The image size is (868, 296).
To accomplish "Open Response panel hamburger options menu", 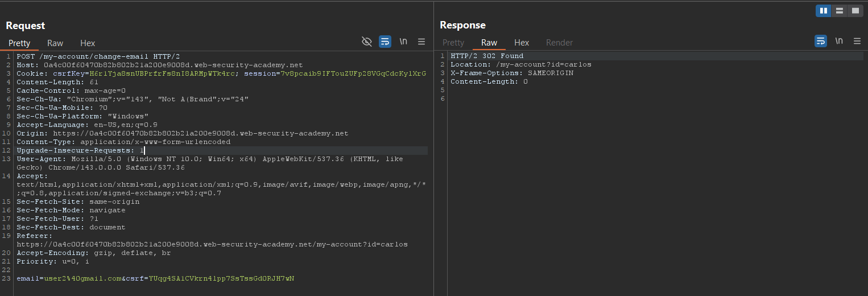I will click(857, 41).
